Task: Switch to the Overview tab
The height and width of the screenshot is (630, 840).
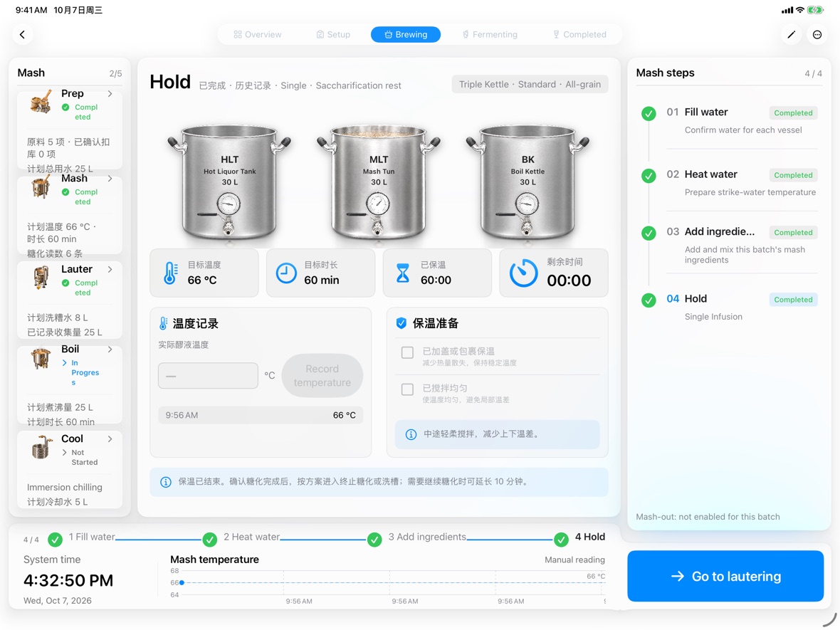Action: click(x=257, y=34)
